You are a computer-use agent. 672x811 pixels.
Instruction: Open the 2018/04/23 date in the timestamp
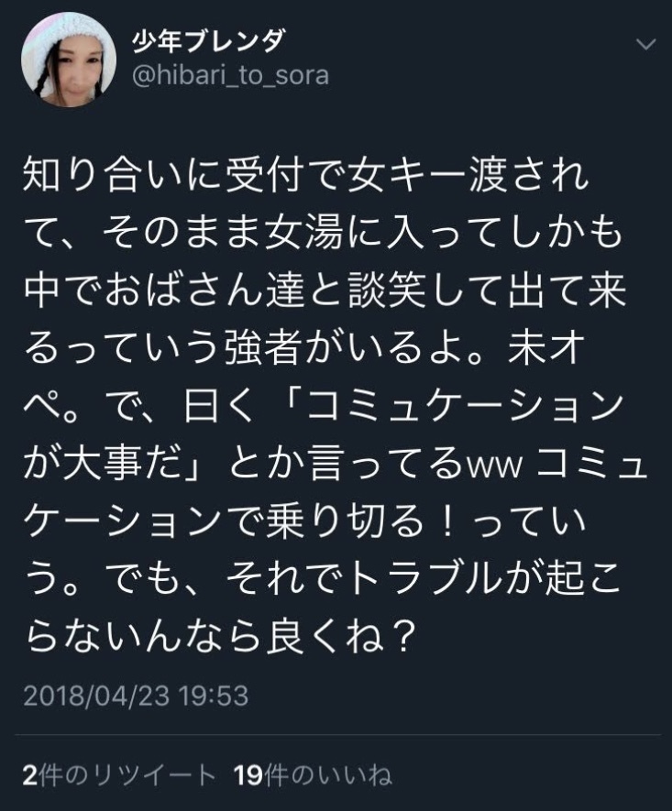pos(95,696)
